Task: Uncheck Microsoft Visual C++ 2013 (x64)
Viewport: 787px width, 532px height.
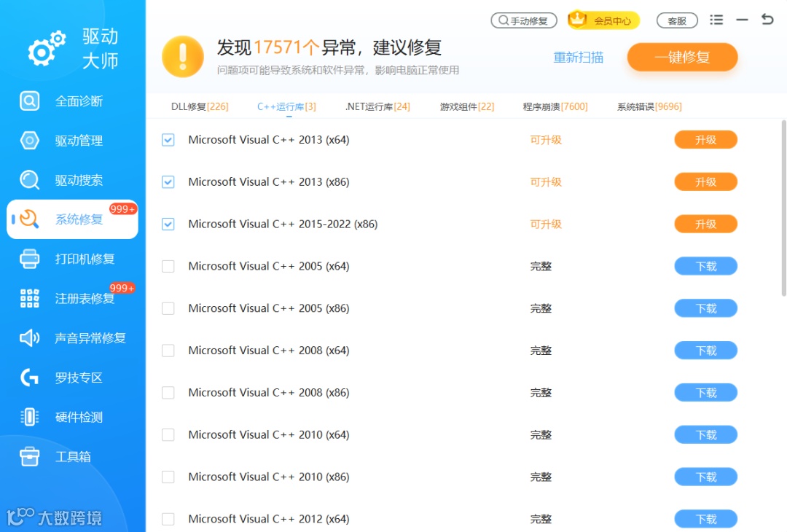Action: 168,139
